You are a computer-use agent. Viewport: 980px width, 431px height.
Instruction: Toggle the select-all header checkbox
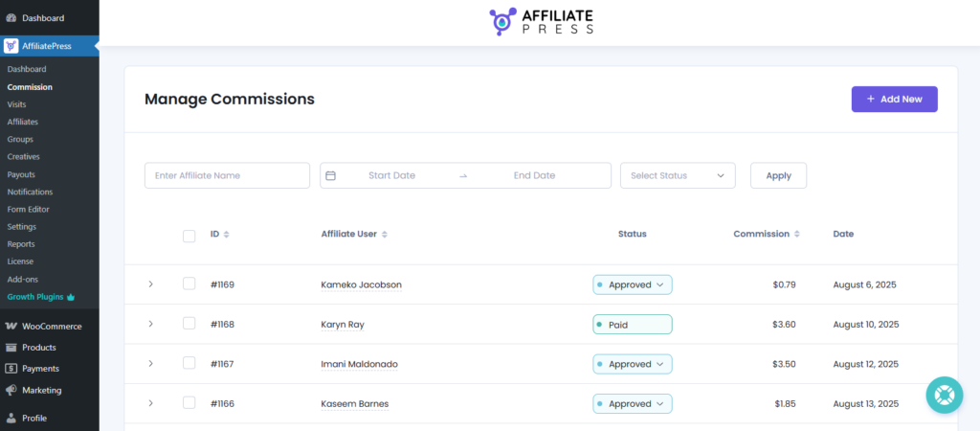click(189, 236)
